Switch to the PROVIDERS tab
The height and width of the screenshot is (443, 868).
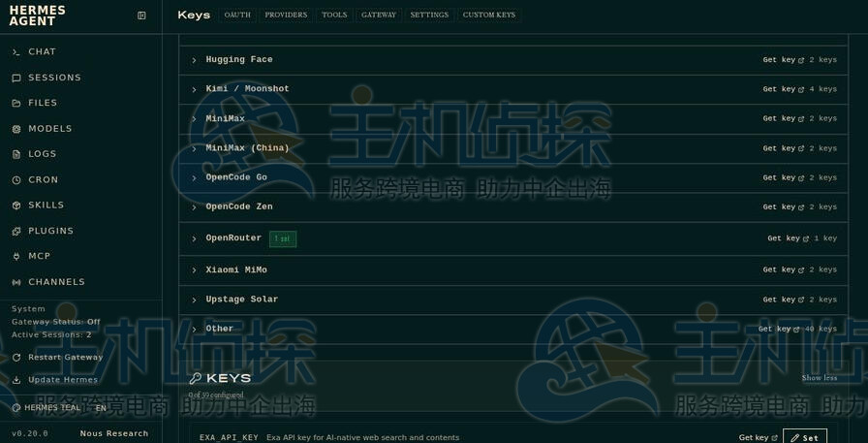point(286,15)
